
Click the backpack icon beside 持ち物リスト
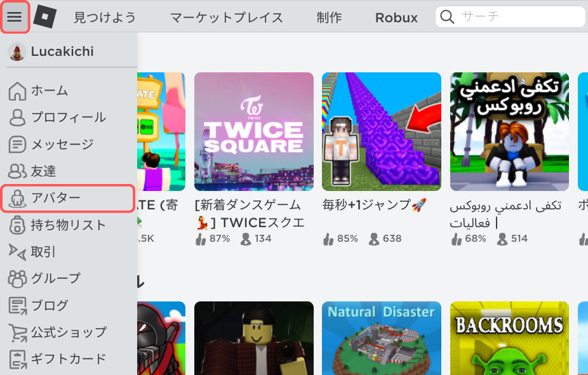tap(17, 225)
